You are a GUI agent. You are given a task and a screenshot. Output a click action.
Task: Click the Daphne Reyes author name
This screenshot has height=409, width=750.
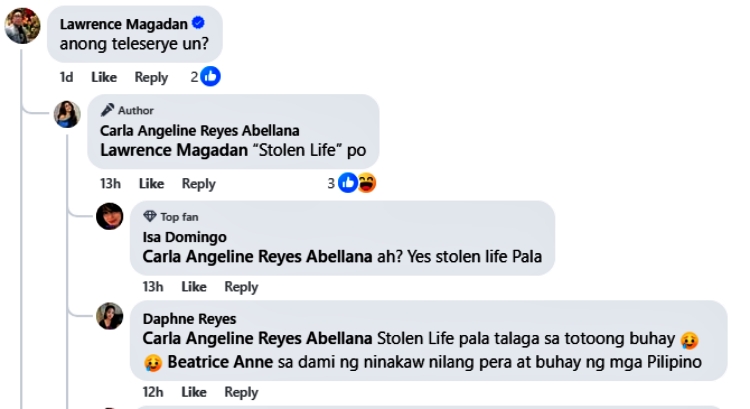pyautogui.click(x=190, y=319)
